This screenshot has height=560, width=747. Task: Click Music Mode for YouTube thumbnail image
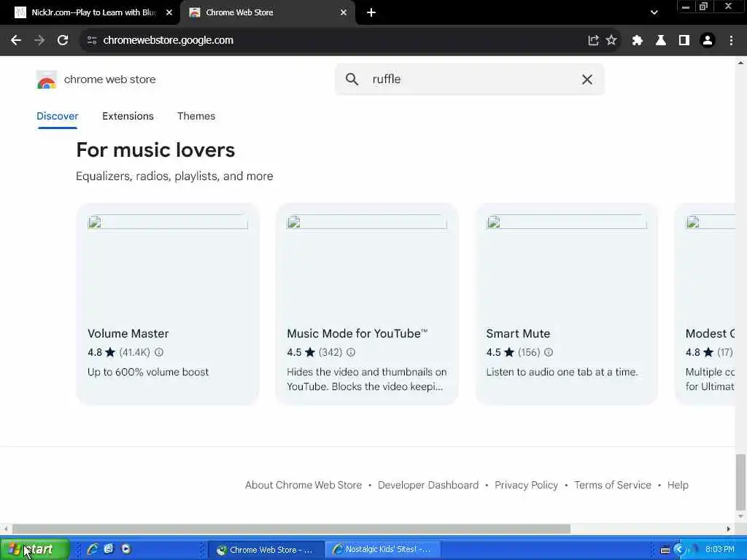pyautogui.click(x=367, y=222)
